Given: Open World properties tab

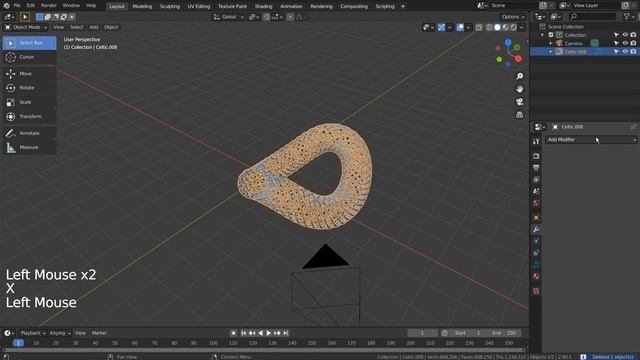Looking at the screenshot, I should pos(536,203).
